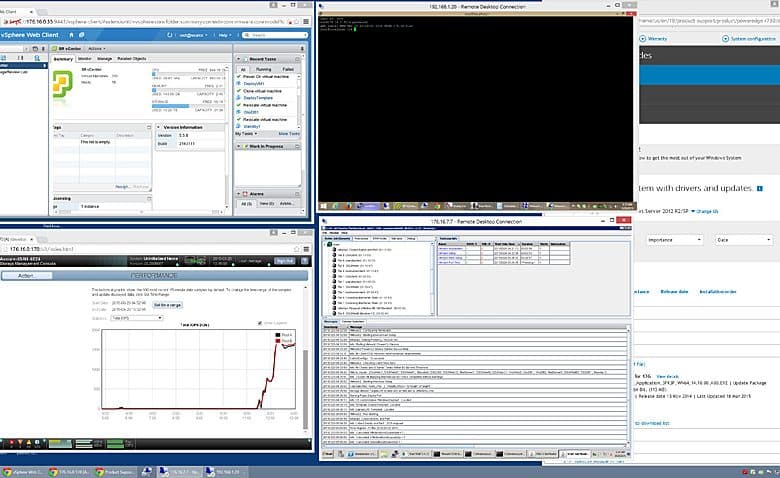The height and width of the screenshot is (478, 780).
Task: Click help icon beside Sign Out
Action: point(304,261)
